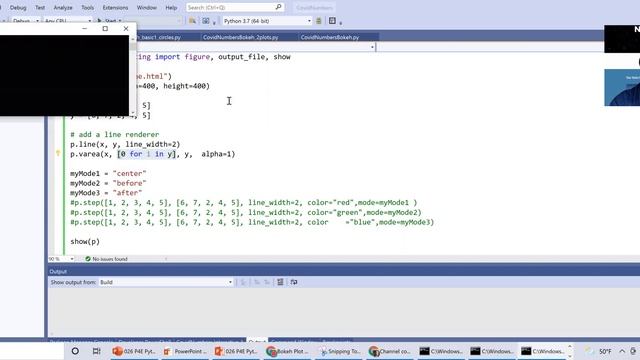Viewport: 640px width, 360px height.
Task: Open the Extensions menu
Action: click(x=115, y=7)
